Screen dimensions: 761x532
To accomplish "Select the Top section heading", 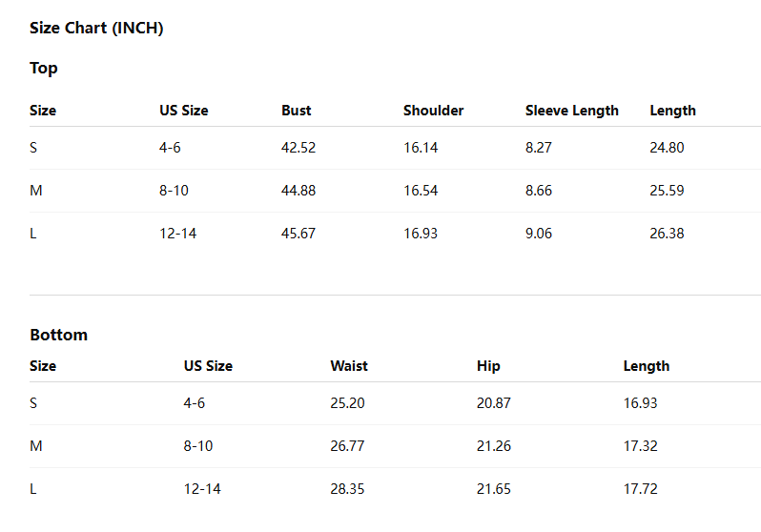I will 44,68.
